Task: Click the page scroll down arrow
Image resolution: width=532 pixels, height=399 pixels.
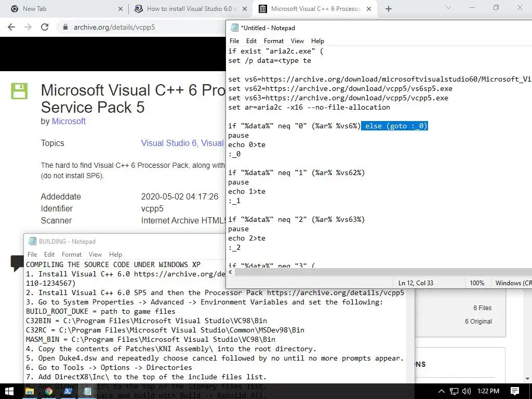Action: (x=528, y=379)
